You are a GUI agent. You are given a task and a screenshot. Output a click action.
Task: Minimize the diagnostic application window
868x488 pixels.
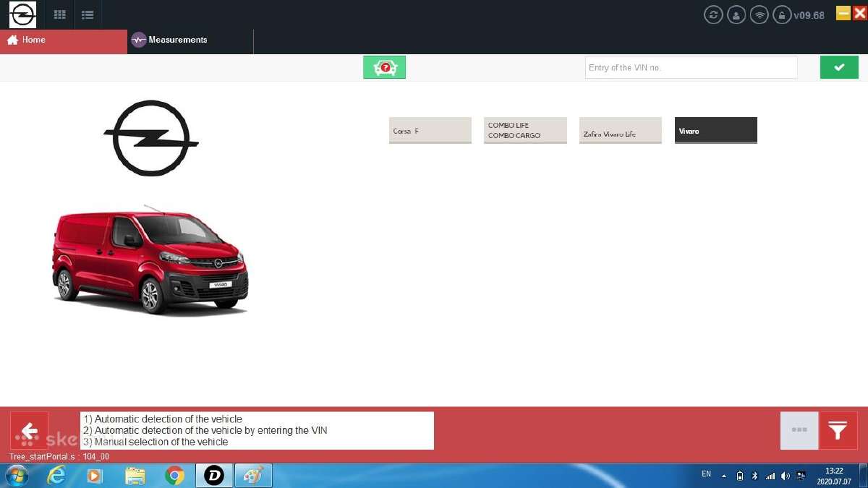(x=843, y=13)
